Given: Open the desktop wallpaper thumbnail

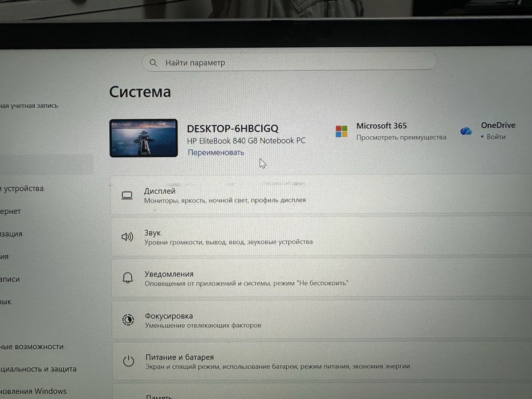Looking at the screenshot, I should click(x=144, y=138).
